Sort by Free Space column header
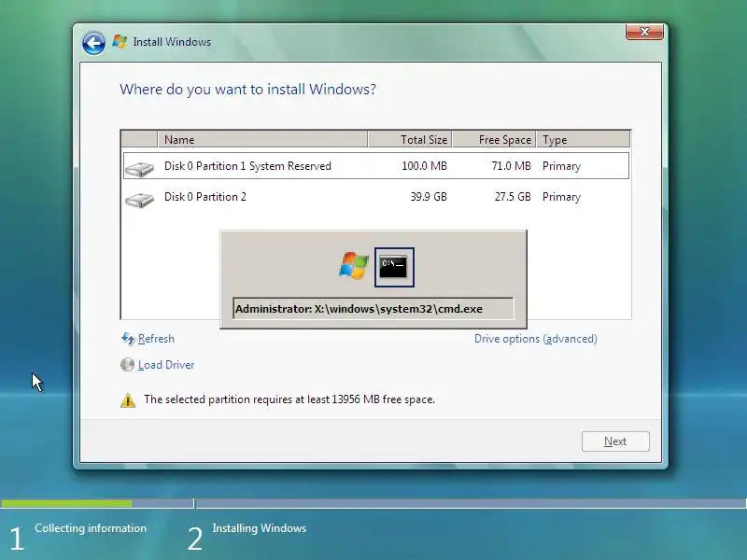Viewport: 747px width, 560px height. click(494, 139)
